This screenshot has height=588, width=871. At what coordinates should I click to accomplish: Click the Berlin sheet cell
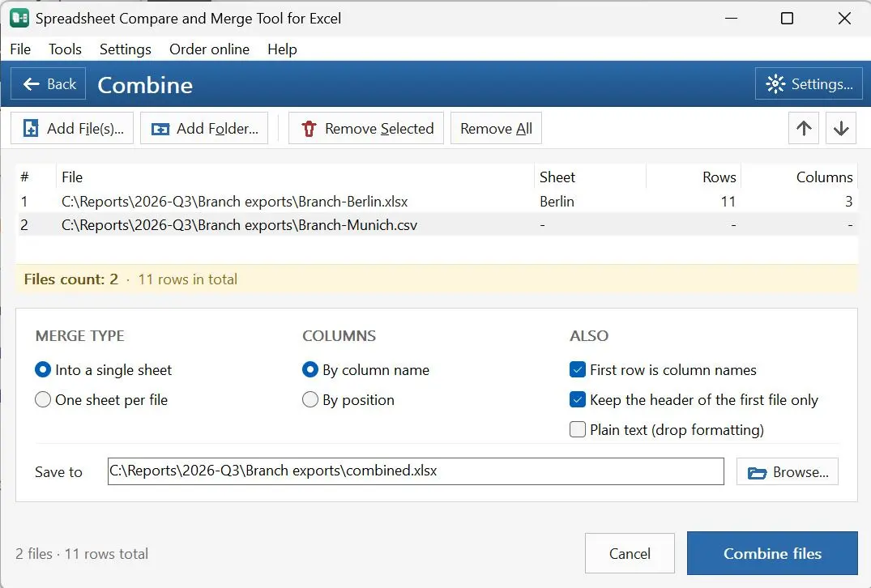(x=557, y=201)
